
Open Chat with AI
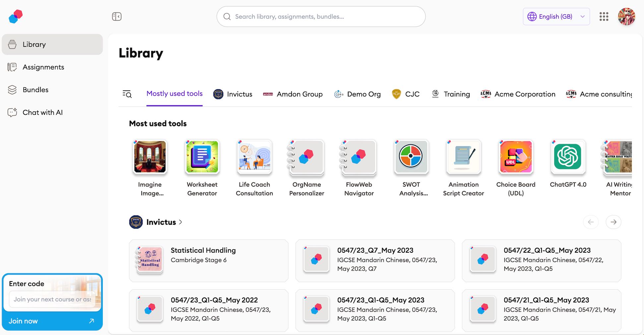click(x=42, y=112)
